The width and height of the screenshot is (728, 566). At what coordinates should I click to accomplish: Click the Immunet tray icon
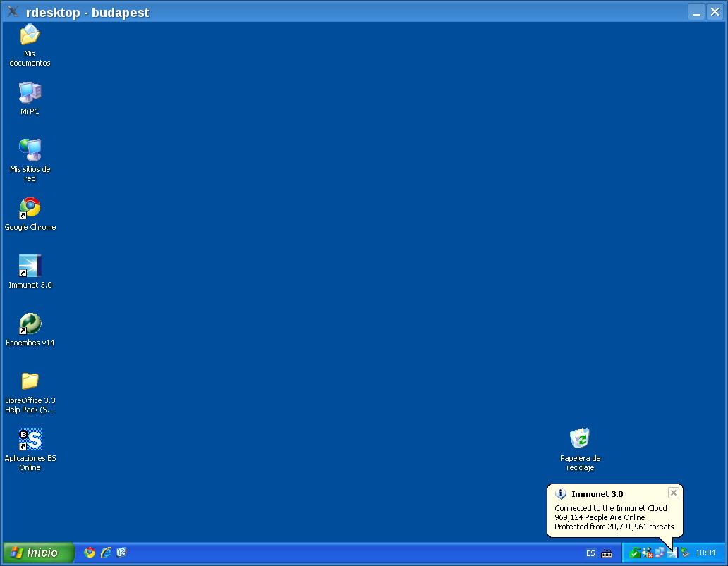(672, 553)
